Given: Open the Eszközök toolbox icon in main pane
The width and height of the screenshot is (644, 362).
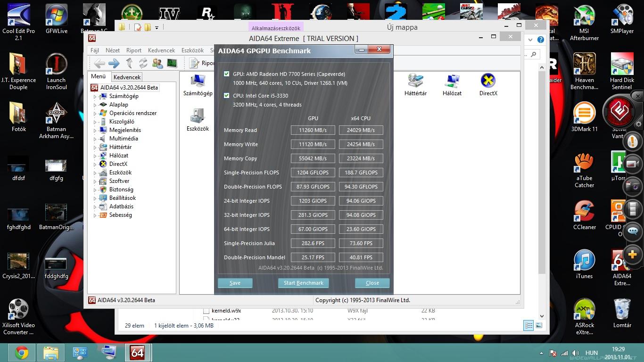Looking at the screenshot, I should pos(198,120).
